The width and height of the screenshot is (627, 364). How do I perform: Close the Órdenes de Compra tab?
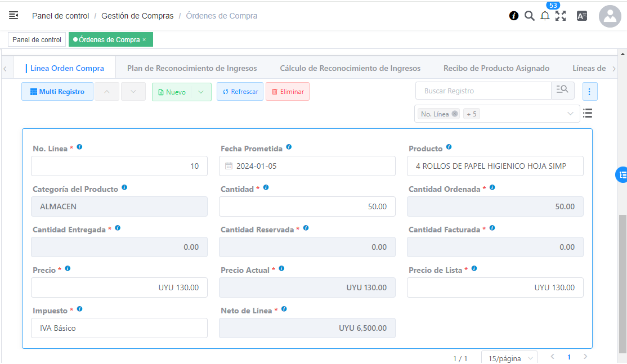click(x=144, y=39)
